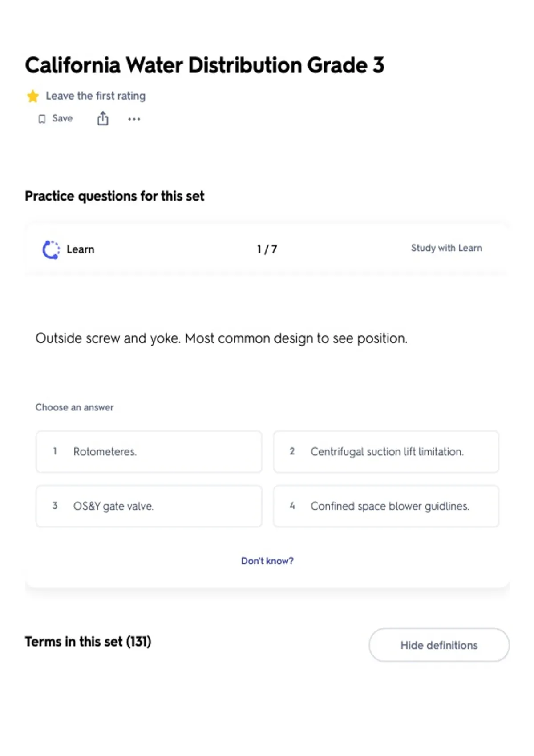Click the Learn mode circular icon
The image size is (534, 756).
(51, 249)
